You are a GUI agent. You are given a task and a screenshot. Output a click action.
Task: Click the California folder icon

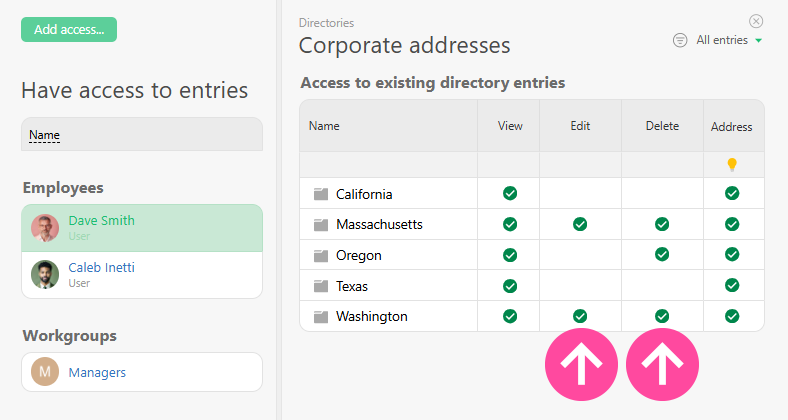click(321, 194)
